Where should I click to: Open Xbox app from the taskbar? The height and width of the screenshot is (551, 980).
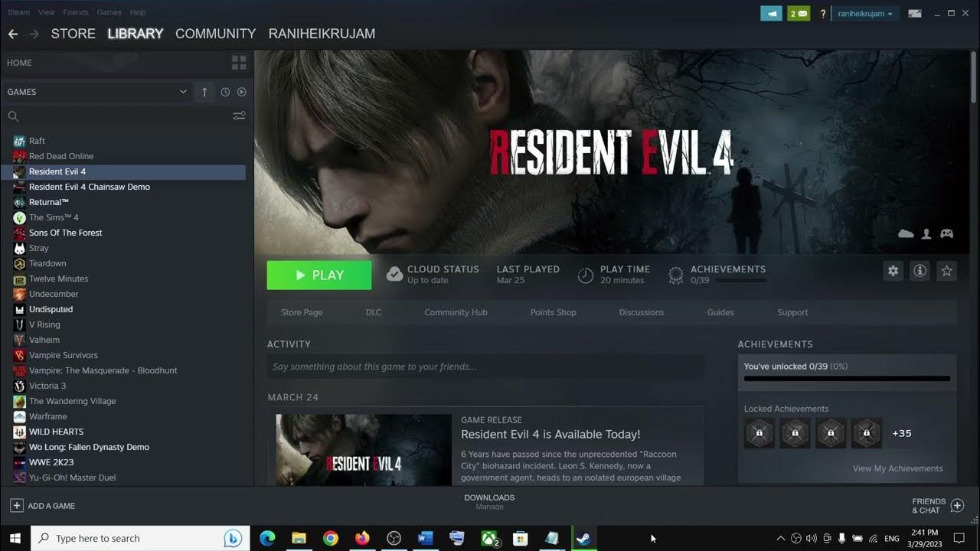(488, 538)
